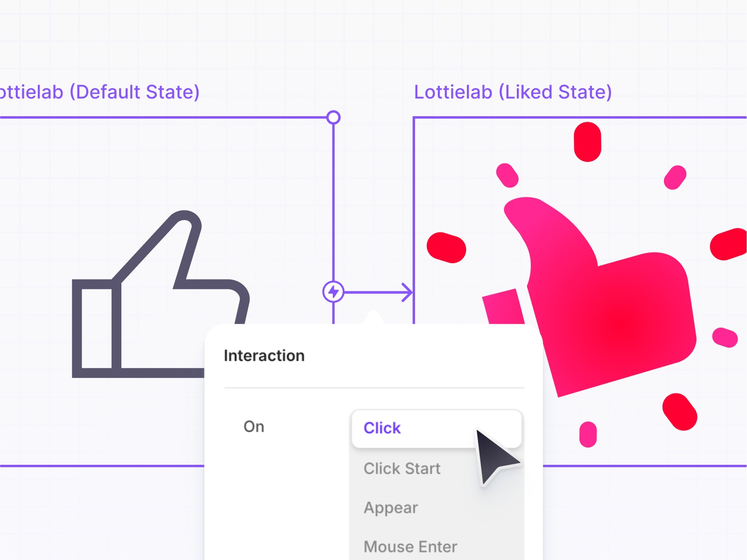Click the circular connection anchor node

click(x=333, y=118)
